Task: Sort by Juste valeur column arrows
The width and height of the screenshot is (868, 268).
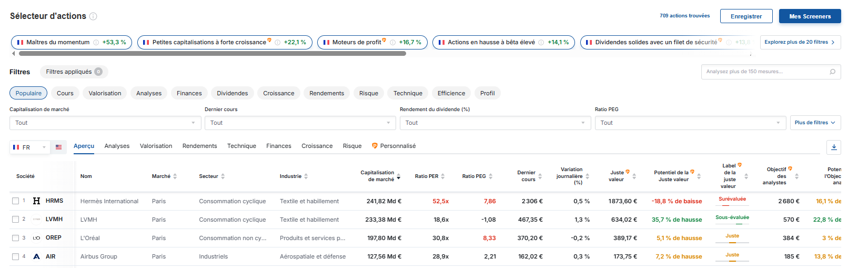Action: tap(634, 176)
